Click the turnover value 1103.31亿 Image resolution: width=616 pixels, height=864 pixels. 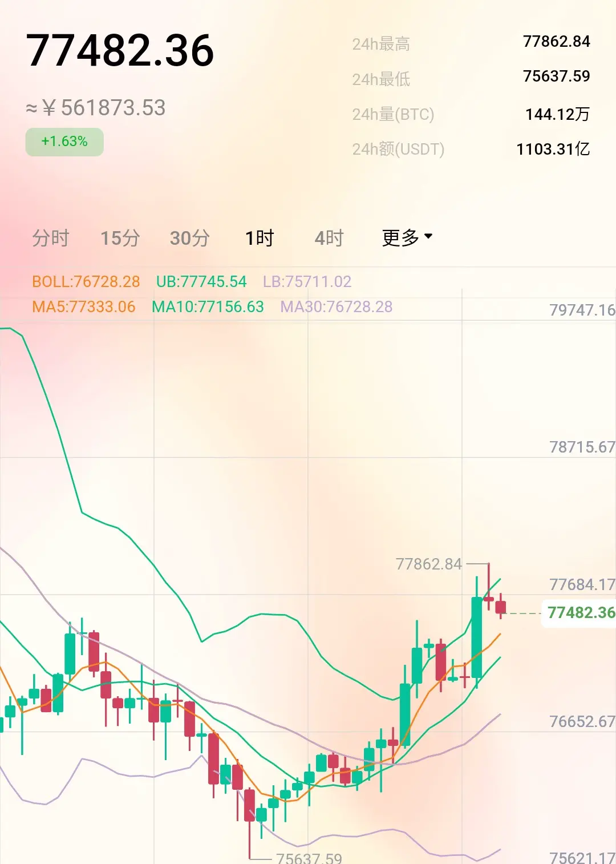pyautogui.click(x=553, y=149)
